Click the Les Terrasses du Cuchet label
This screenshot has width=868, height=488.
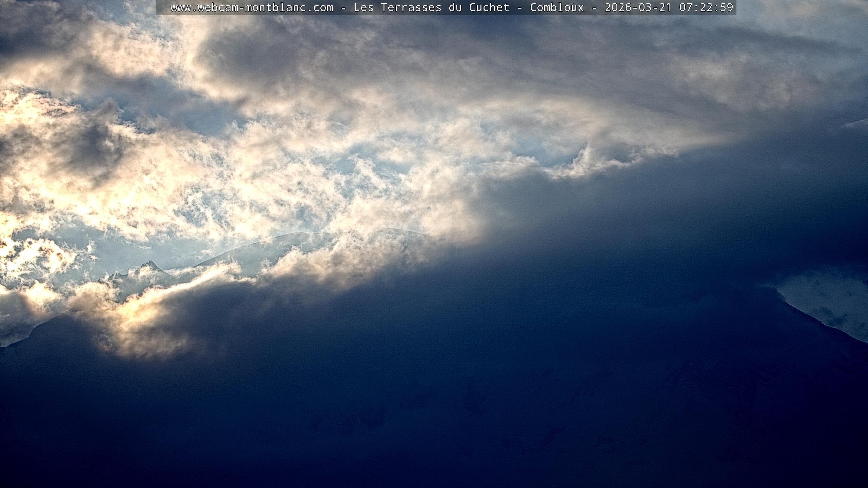[431, 7]
